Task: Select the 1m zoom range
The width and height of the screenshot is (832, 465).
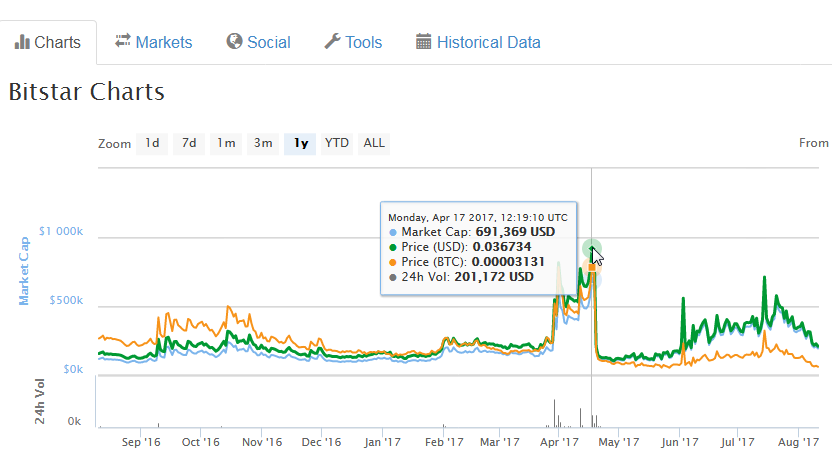Action: (x=226, y=143)
